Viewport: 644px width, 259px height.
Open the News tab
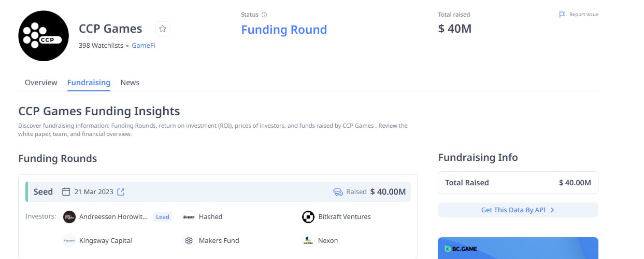(x=130, y=83)
